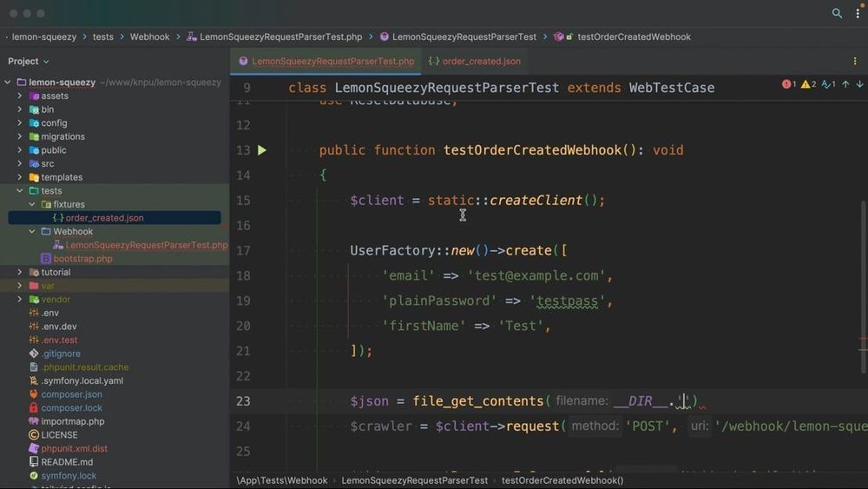Viewport: 868px width, 489px height.
Task: Click the UserFactory class on line 17
Action: point(393,251)
